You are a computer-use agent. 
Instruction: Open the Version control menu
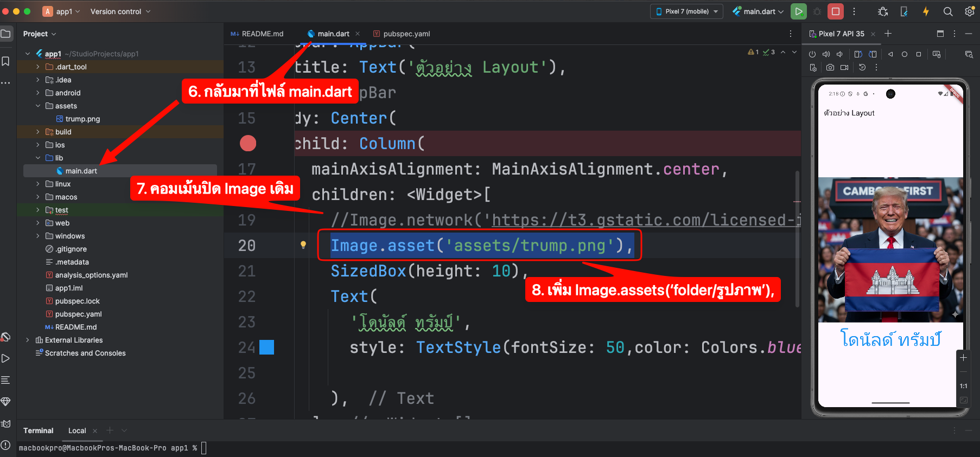click(x=120, y=11)
